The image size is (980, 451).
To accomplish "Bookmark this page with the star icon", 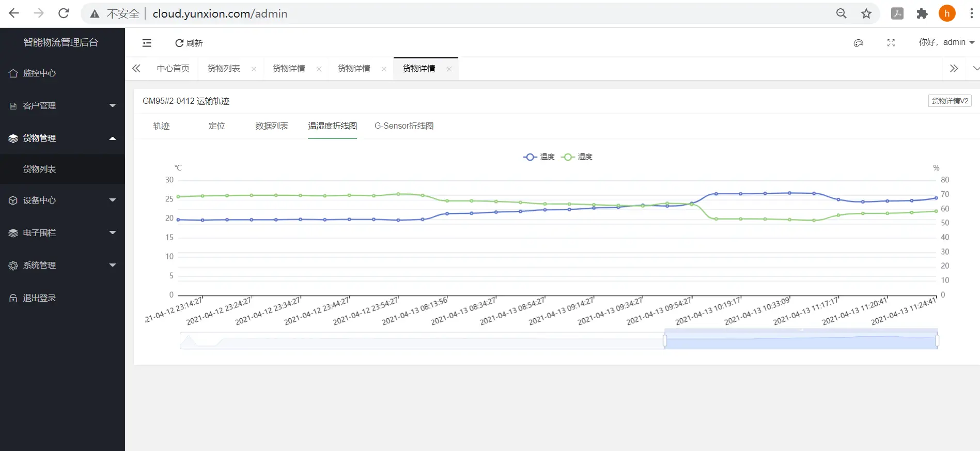I will pos(866,14).
